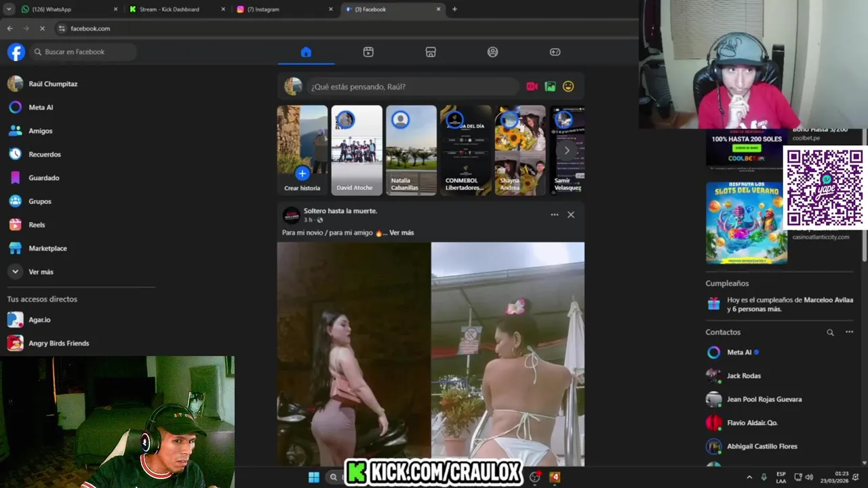Open CONMEBOL Libertadores story
This screenshot has height=488, width=868.
pos(466,150)
